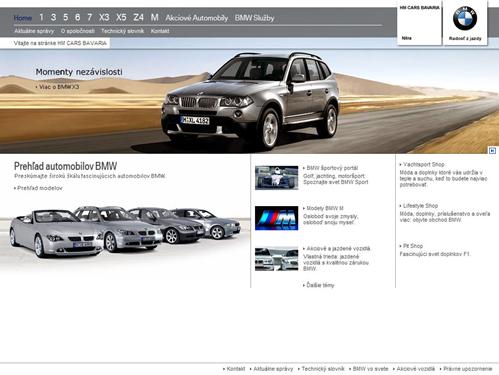Viewport: 499px width, 375px height.
Task: Select the Z4 model menu item
Action: 138,17
